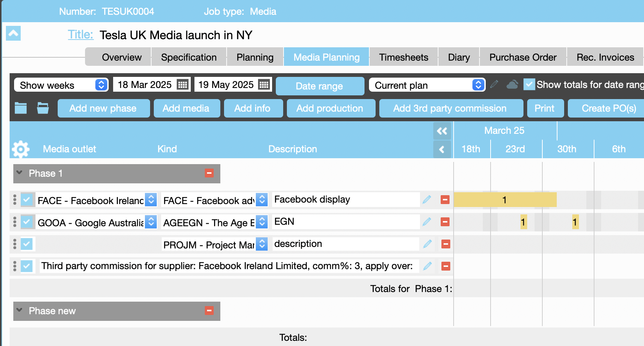This screenshot has height=346, width=644.
Task: Uncheck the PROJM Project Management row checkbox
Action: pos(27,244)
